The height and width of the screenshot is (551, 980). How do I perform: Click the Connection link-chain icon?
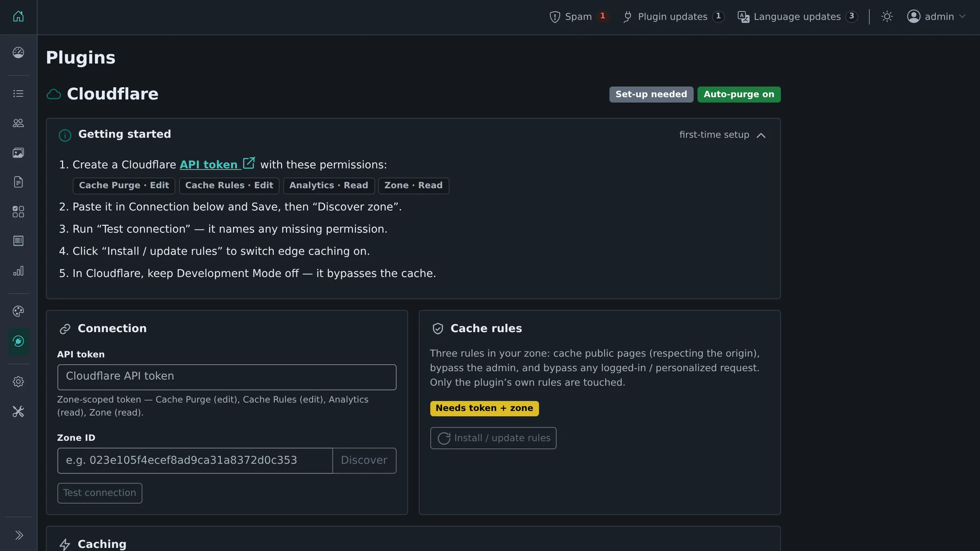coord(65,329)
